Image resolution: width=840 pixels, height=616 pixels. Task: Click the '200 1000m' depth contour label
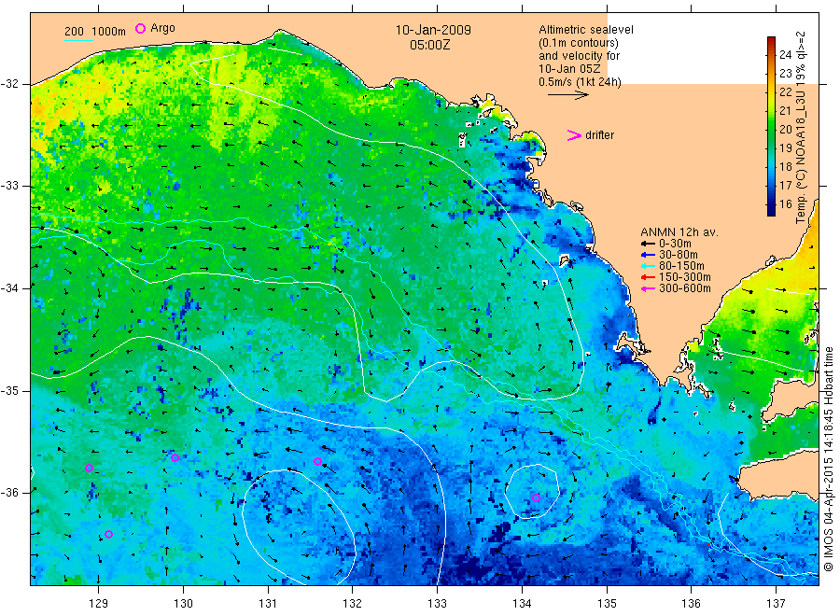[x=95, y=32]
